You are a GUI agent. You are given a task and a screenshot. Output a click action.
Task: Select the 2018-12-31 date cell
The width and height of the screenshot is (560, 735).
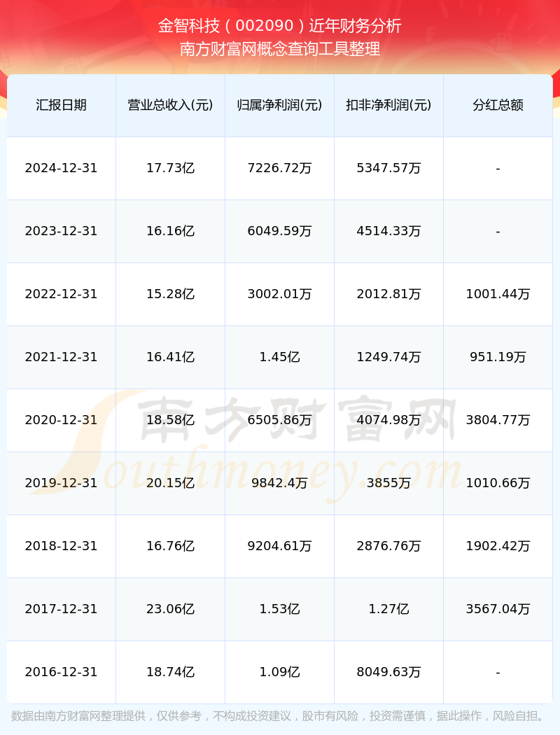(x=62, y=546)
